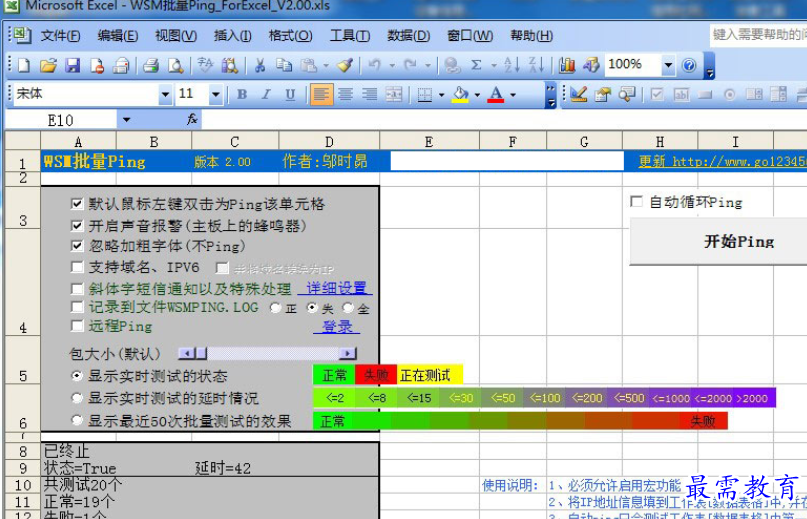The height and width of the screenshot is (519, 807).
Task: Toggle Bold formatting
Action: point(242,94)
